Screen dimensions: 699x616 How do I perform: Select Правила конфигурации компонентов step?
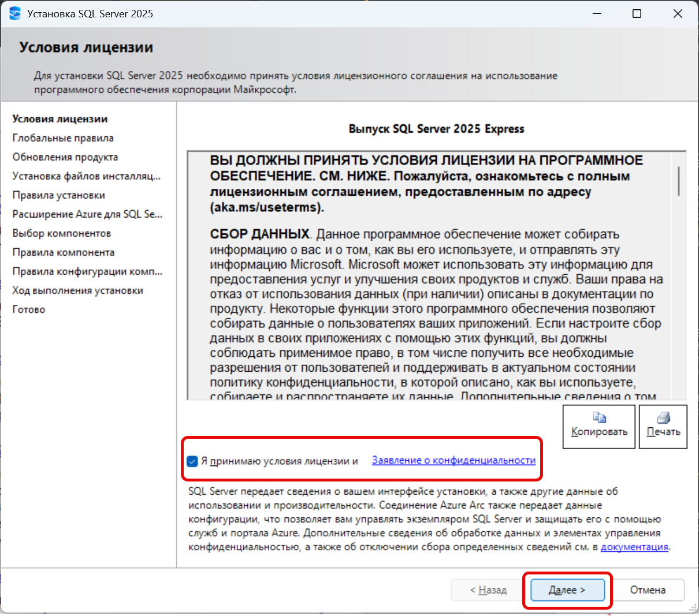tap(88, 271)
